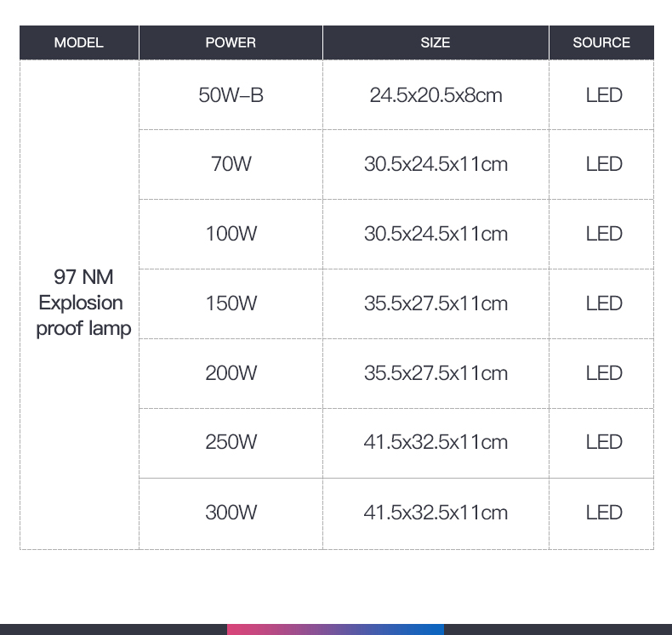The height and width of the screenshot is (635, 672).
Task: Click the LED source in the 100W row
Action: pos(604,234)
